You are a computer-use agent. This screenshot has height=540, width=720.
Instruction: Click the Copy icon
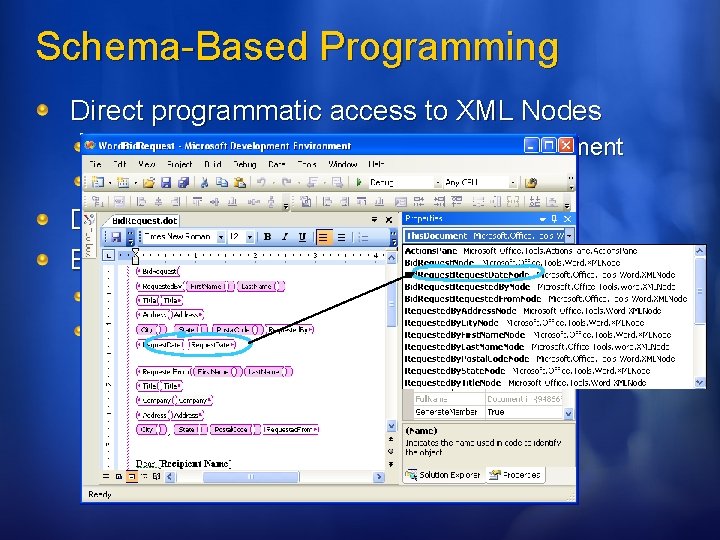pyautogui.click(x=222, y=183)
